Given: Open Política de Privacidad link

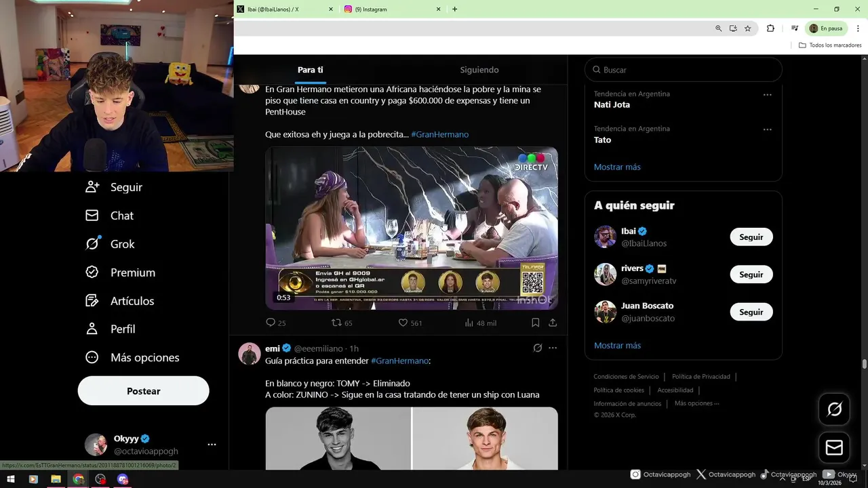Looking at the screenshot, I should (701, 377).
